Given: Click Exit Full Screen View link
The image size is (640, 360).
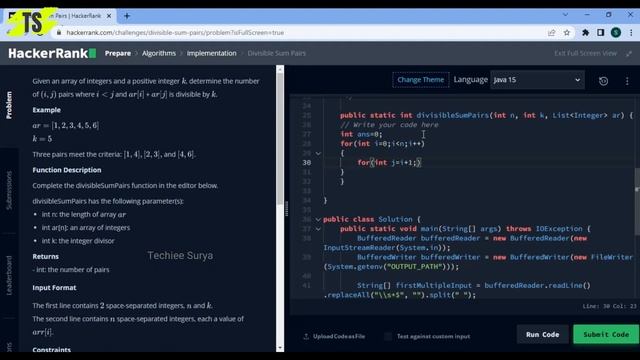Looking at the screenshot, I should (585, 53).
